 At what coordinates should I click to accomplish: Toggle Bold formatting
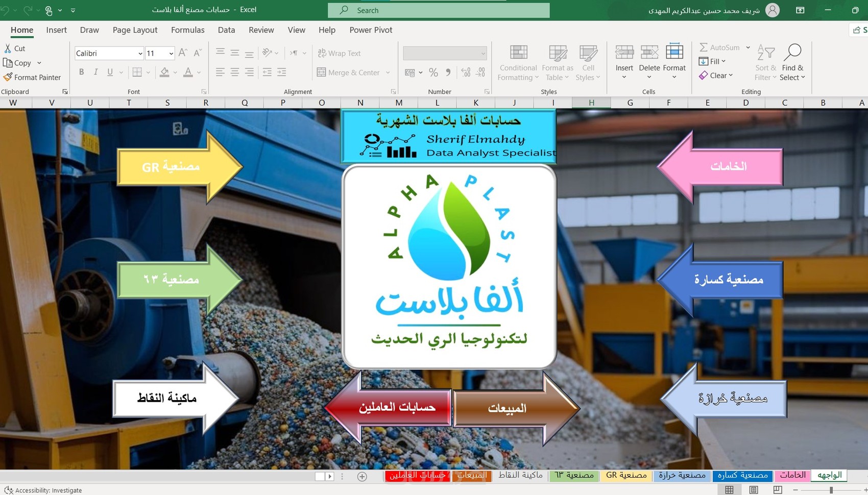point(81,72)
